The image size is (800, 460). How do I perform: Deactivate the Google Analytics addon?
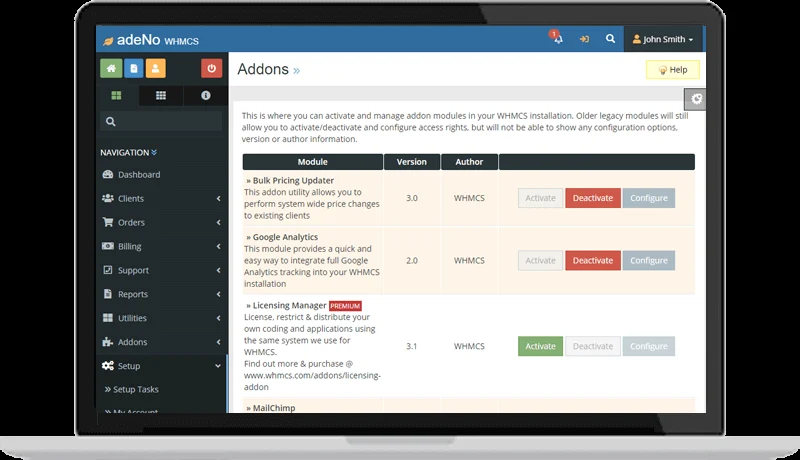click(593, 261)
